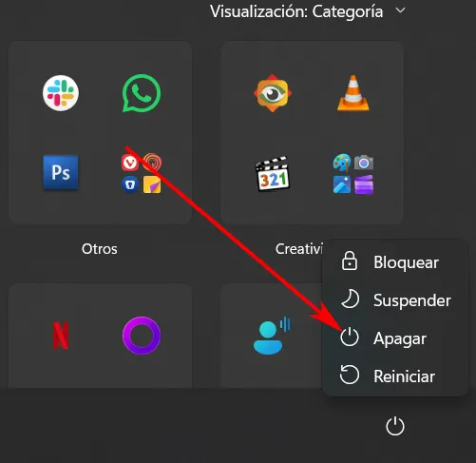This screenshot has width=476, height=463.
Task: Open Paint mini icon
Action: tap(342, 163)
